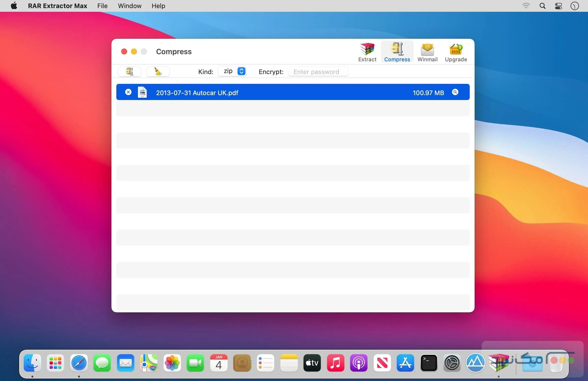This screenshot has width=588, height=381.
Task: Remove 2013-07-31 Autocar UK.pdf from the list
Action: tap(128, 92)
